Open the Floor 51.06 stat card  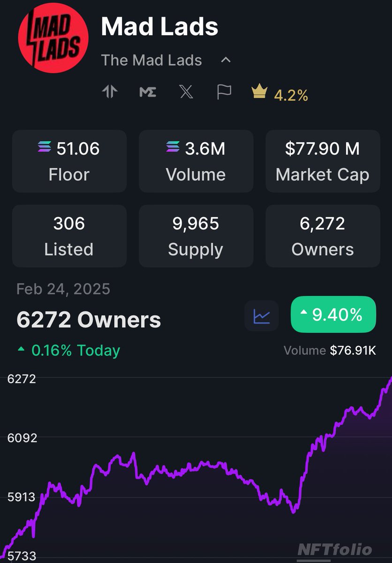click(x=69, y=161)
